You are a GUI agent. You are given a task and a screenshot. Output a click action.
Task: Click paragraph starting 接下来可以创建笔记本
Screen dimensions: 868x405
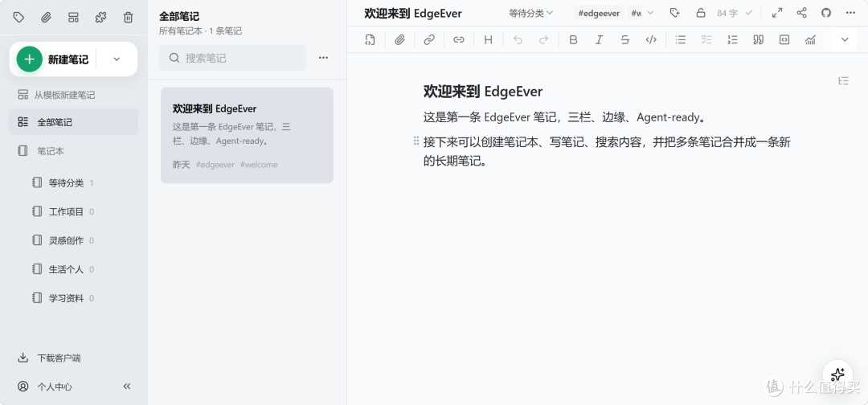(x=607, y=152)
